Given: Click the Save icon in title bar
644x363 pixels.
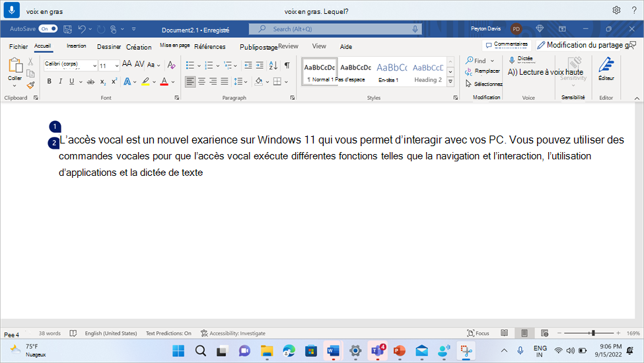Looking at the screenshot, I should tap(68, 29).
